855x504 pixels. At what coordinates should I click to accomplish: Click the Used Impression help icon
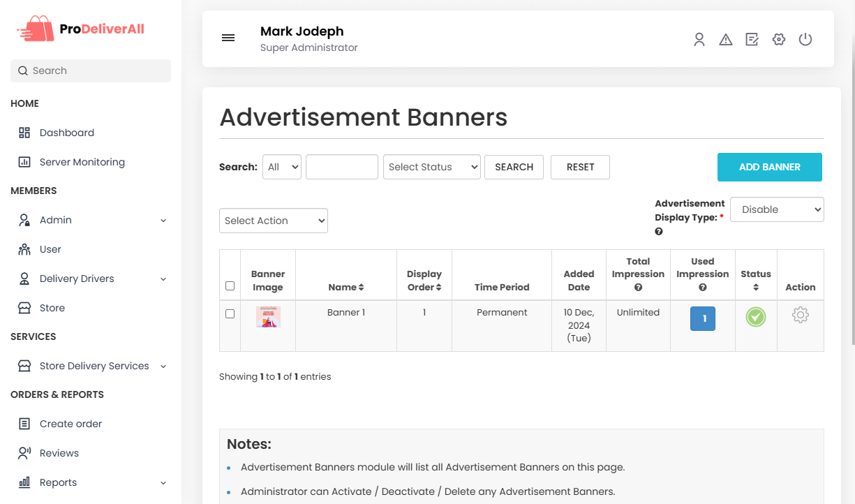click(702, 288)
